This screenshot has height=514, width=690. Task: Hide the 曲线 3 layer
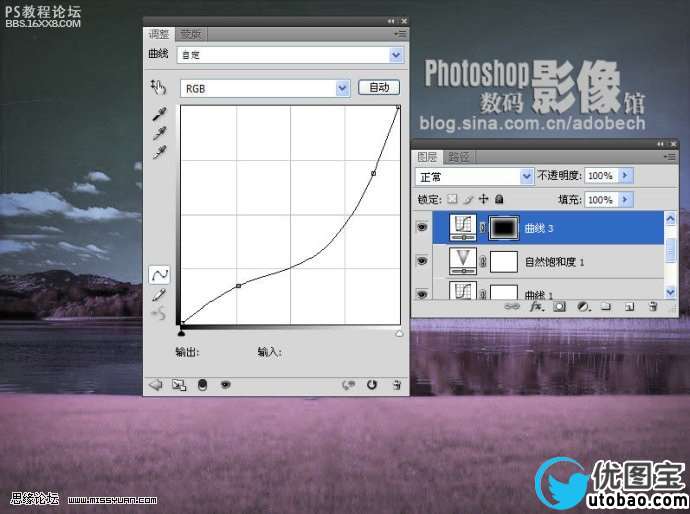[422, 228]
